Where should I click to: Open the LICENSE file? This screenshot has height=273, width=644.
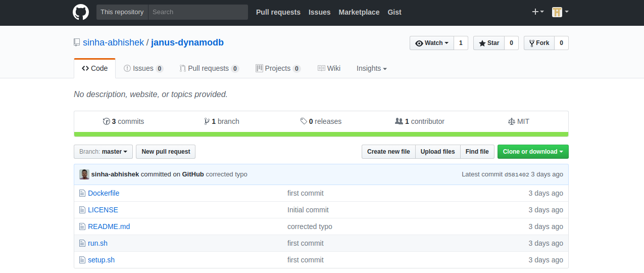103,210
